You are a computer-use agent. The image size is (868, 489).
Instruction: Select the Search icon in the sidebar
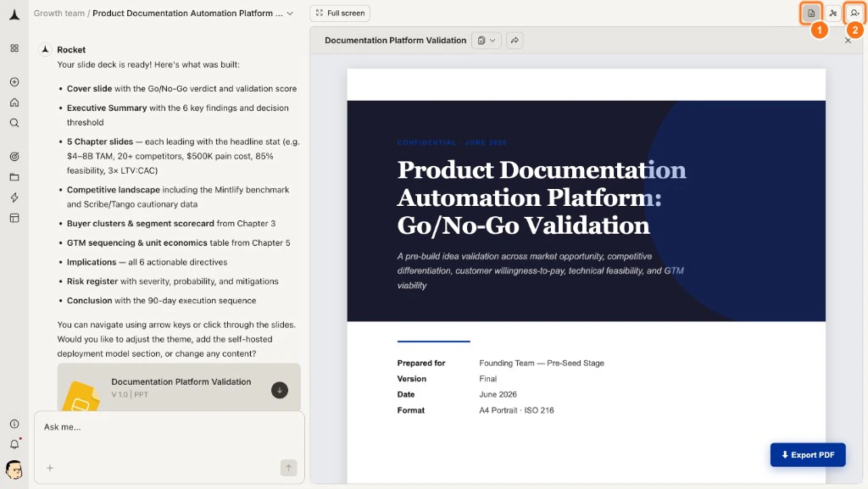pos(14,123)
